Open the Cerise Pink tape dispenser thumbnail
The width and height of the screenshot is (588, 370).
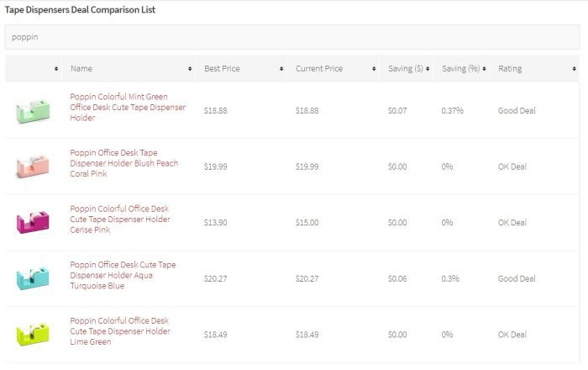33,222
